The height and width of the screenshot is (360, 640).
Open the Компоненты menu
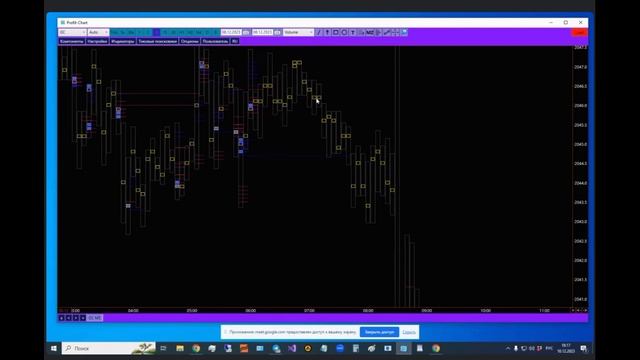tap(71, 41)
